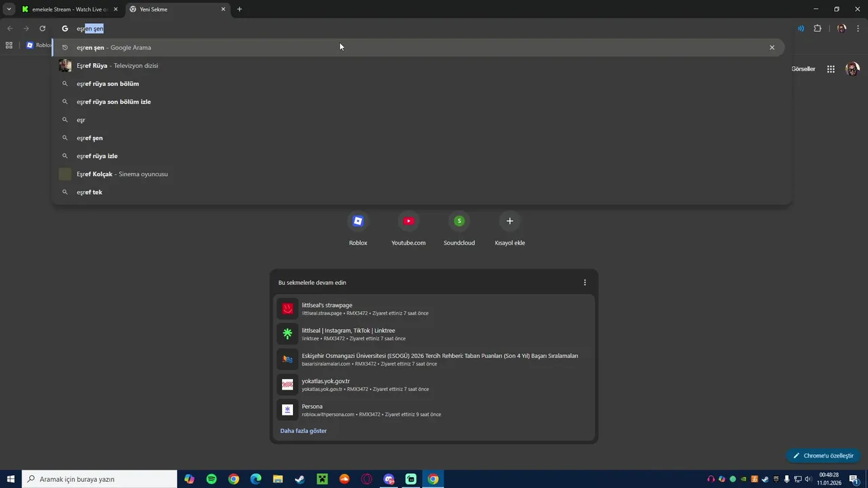This screenshot has height=488, width=868.
Task: Open Microsoft Edge from the taskbar
Action: click(x=256, y=479)
